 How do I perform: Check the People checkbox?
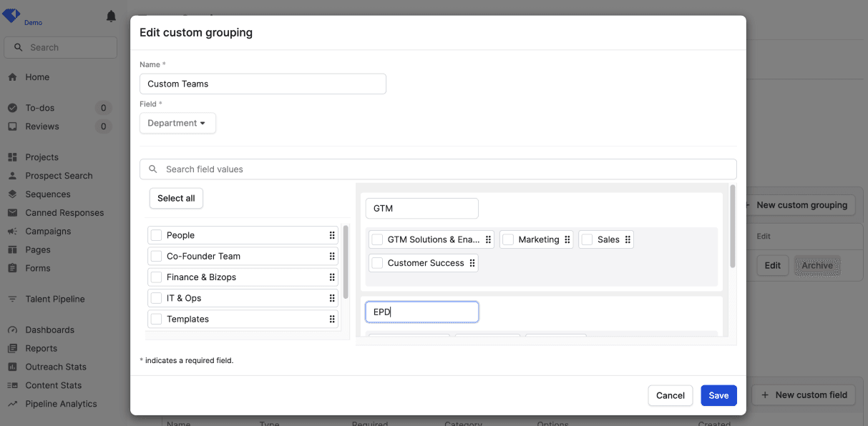click(x=157, y=235)
